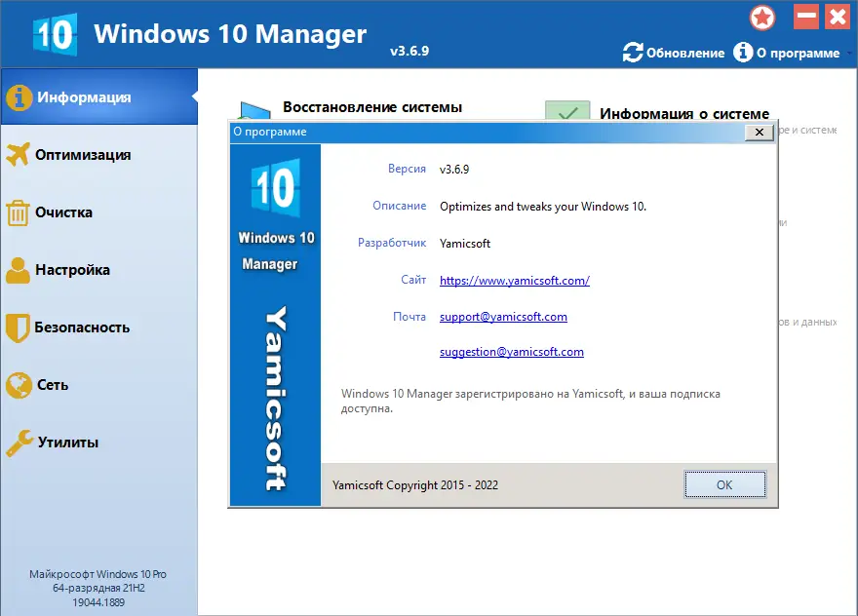Viewport: 858px width, 616px height.
Task: Open Информация о системе heading
Action: [x=684, y=113]
